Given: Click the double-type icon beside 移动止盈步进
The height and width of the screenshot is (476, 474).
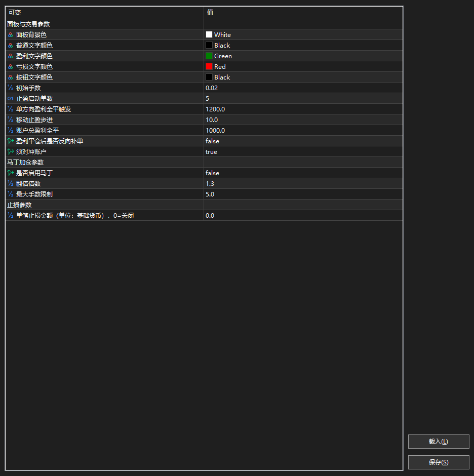Looking at the screenshot, I should (10, 120).
